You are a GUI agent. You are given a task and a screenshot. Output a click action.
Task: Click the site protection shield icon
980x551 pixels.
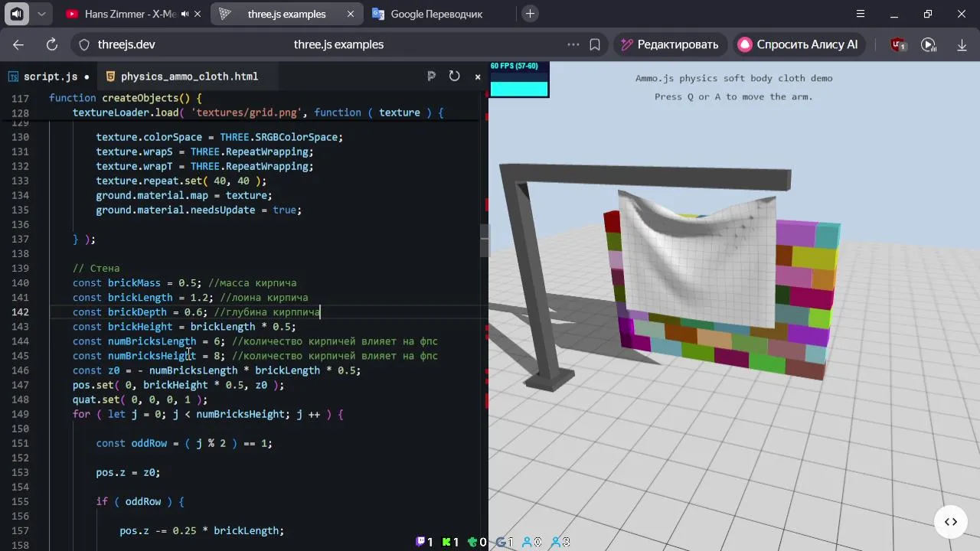[x=84, y=44]
